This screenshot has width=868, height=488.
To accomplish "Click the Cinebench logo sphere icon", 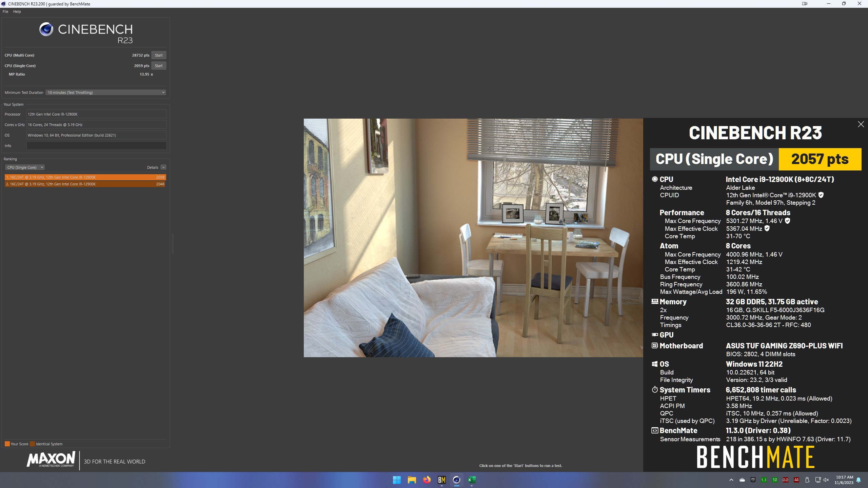I will [46, 29].
